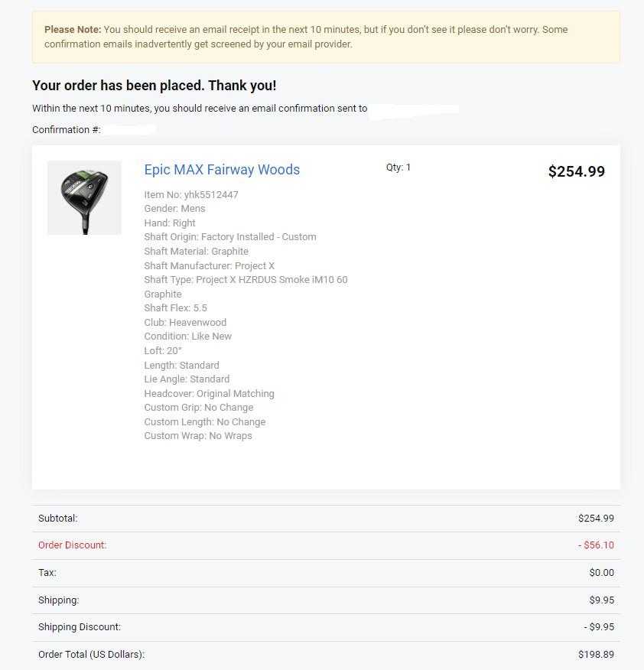This screenshot has height=670, width=644.
Task: Select the Item No yhk5512447 text
Action: coord(191,195)
